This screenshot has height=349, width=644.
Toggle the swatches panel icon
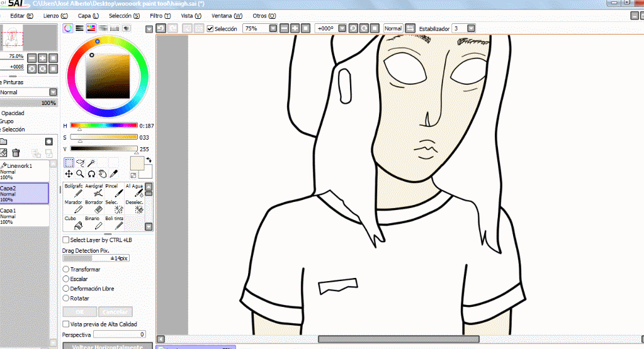click(115, 28)
